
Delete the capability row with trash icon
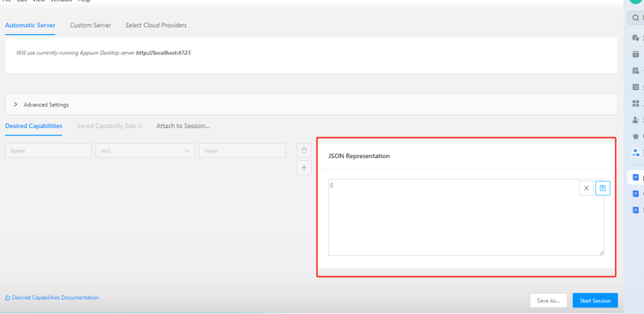click(304, 151)
